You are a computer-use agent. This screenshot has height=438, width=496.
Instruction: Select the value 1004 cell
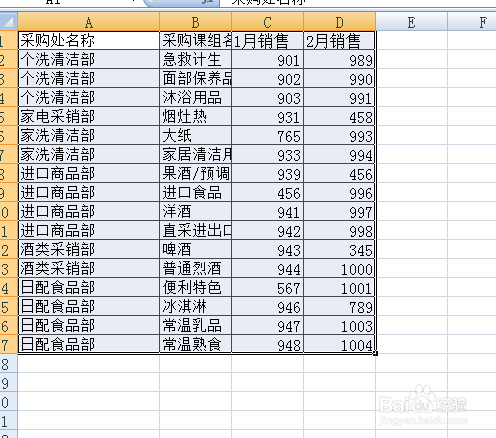339,344
